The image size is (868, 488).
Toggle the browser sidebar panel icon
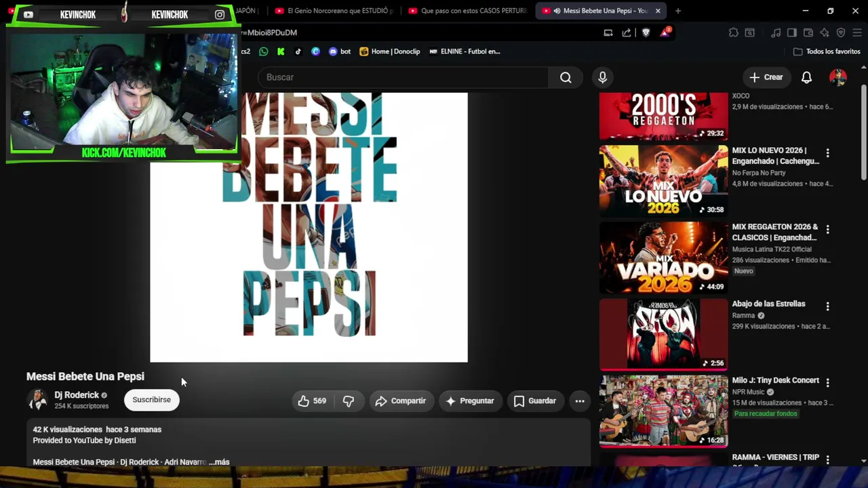791,33
